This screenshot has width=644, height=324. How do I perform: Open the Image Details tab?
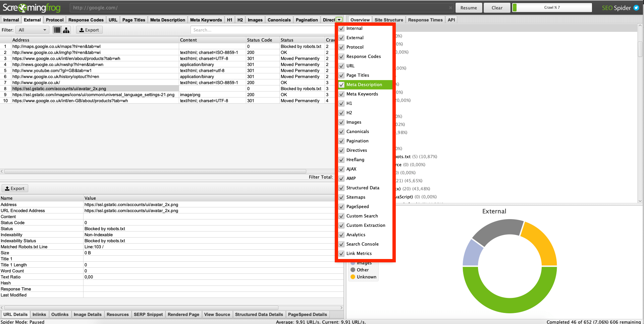tap(88, 314)
